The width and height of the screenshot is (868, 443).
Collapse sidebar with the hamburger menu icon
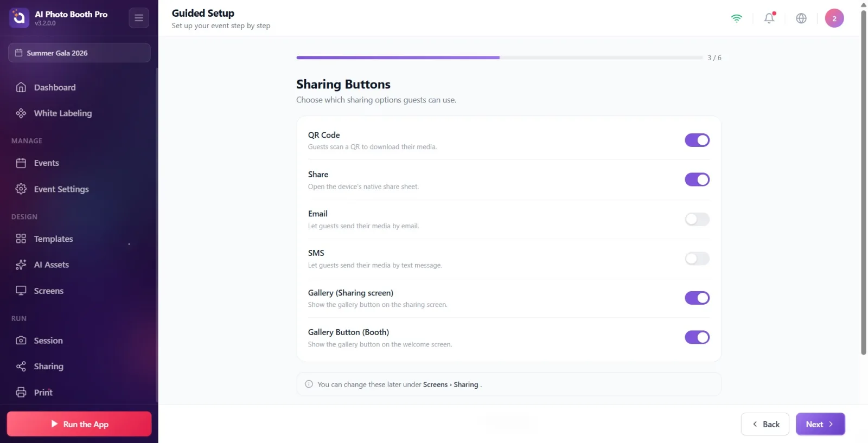(x=139, y=18)
